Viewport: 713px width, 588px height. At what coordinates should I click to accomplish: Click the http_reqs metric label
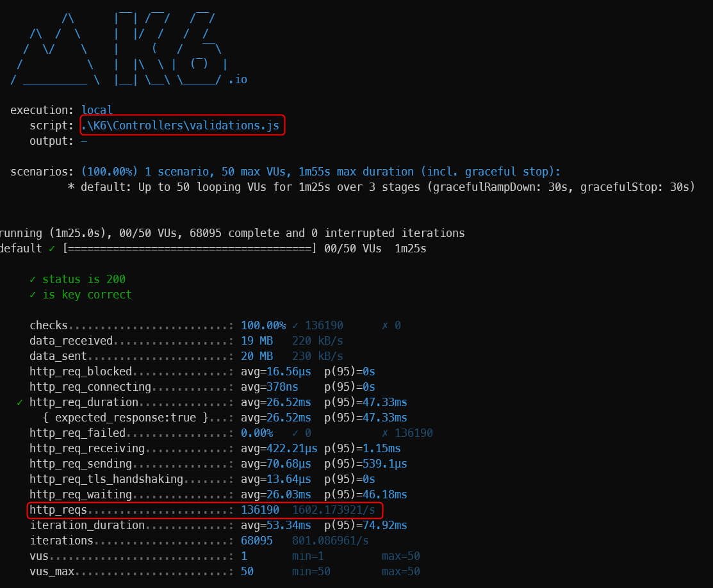[58, 510]
